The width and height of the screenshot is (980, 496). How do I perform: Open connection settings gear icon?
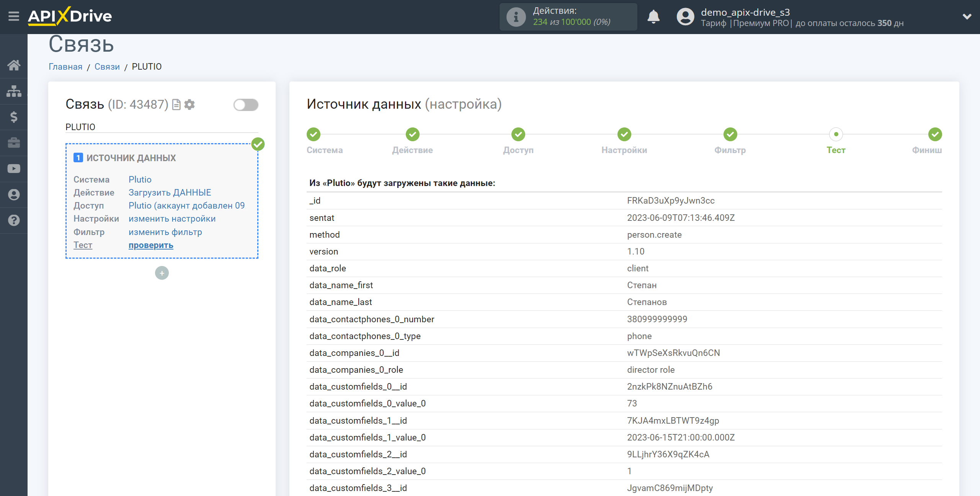point(189,104)
